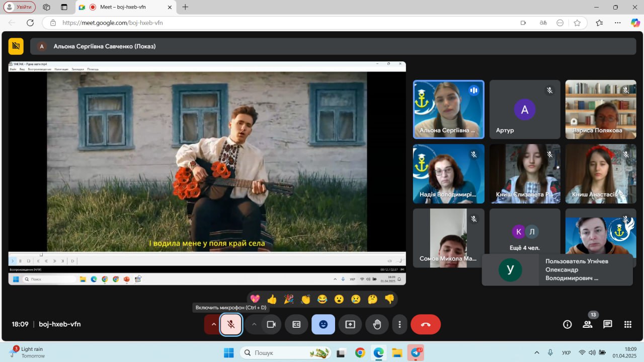
Task: Add page to favorites star
Action: (x=577, y=23)
